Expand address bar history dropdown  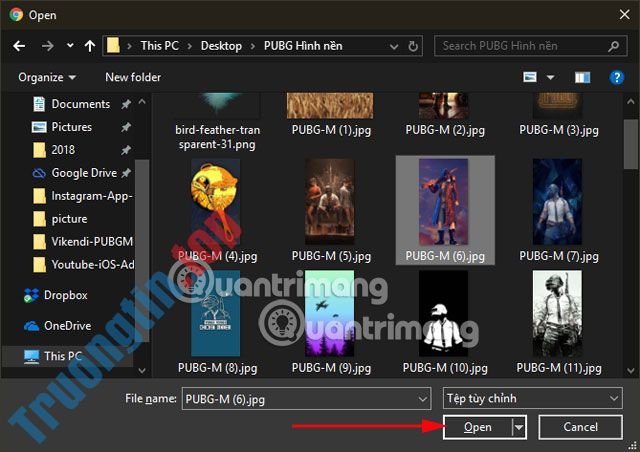click(394, 46)
